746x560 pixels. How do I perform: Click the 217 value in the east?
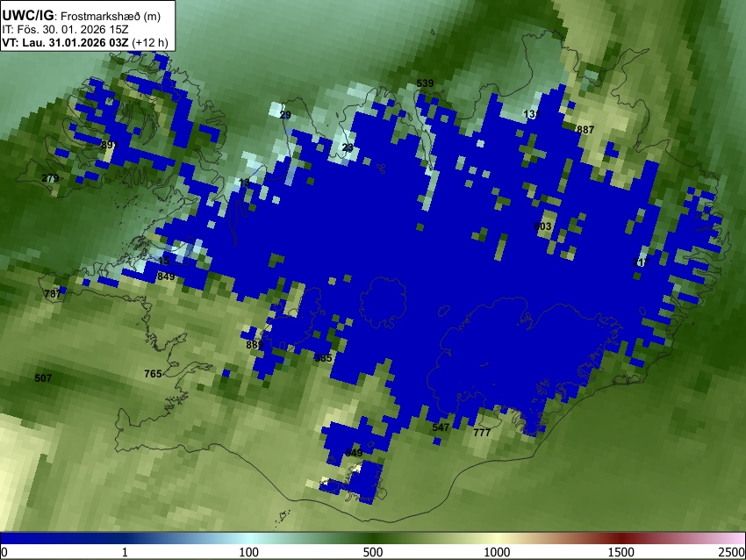(x=641, y=262)
